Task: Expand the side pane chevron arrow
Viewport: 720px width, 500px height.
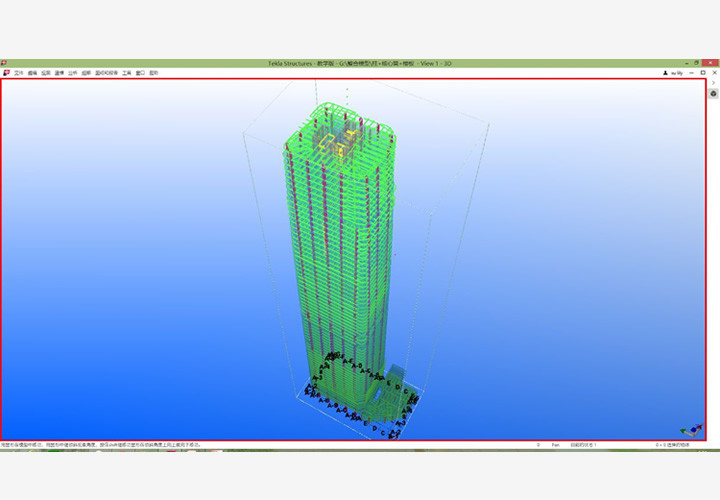Action: coord(713,82)
